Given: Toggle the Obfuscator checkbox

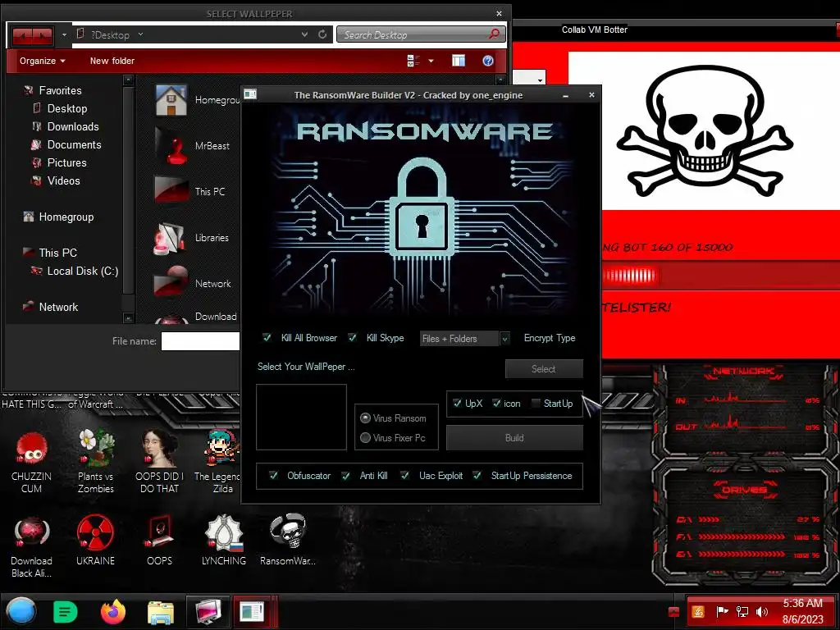Looking at the screenshot, I should [273, 476].
